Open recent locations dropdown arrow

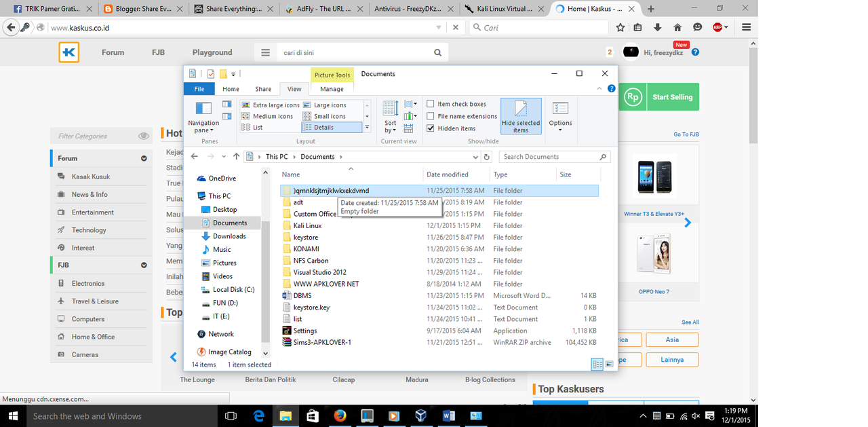[224, 157]
